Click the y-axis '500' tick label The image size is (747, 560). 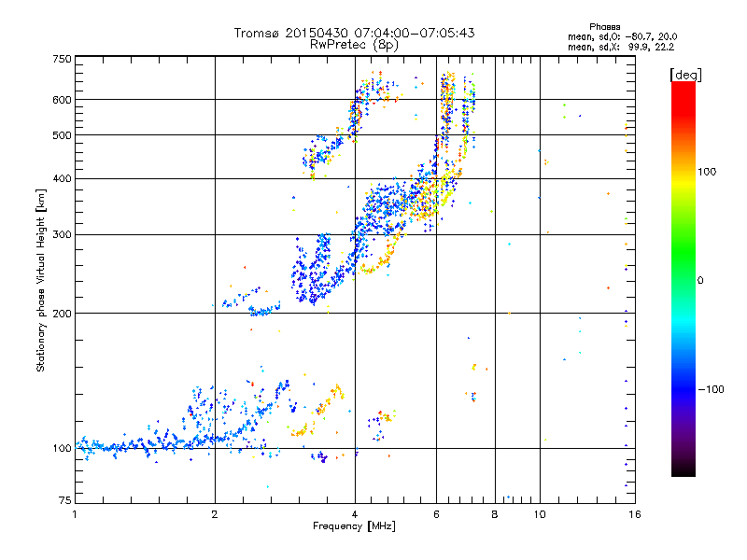(x=62, y=135)
